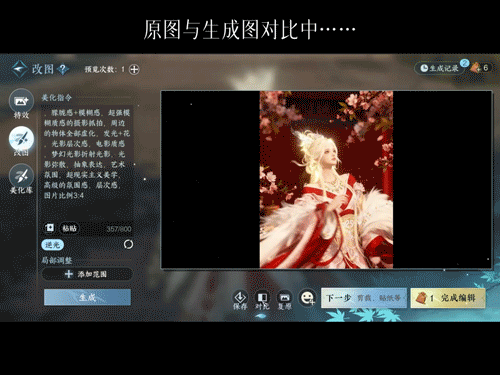Add preview count with plus icon

(134, 69)
